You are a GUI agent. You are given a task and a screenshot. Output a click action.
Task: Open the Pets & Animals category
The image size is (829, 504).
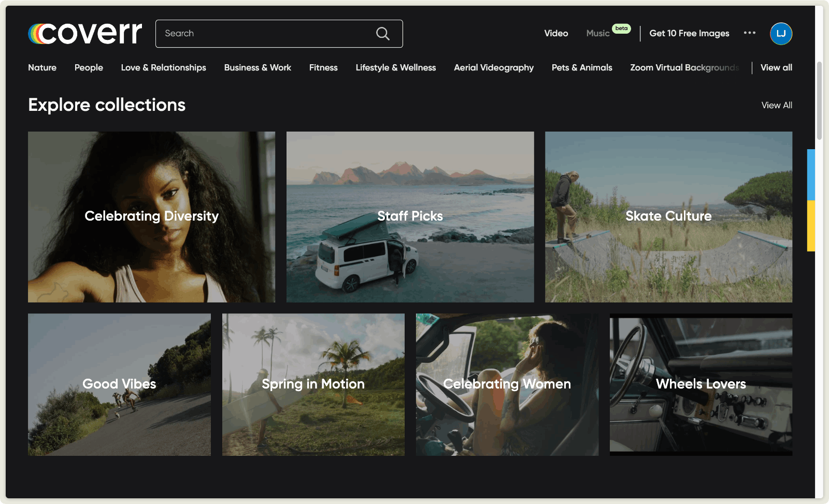pos(581,67)
